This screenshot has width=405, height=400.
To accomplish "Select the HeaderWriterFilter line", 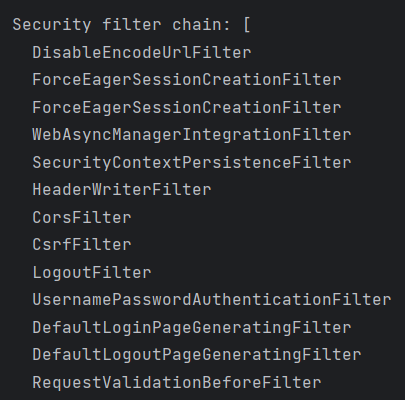I will (x=122, y=190).
